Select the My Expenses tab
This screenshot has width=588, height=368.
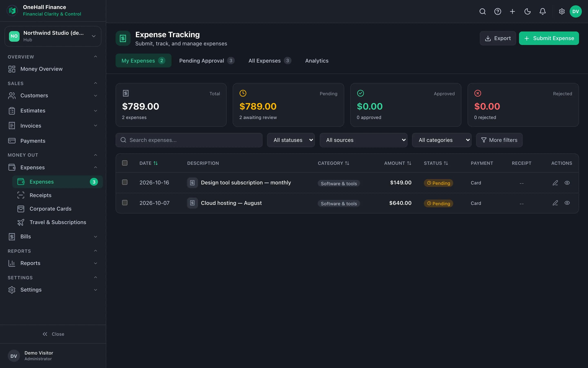pyautogui.click(x=143, y=61)
